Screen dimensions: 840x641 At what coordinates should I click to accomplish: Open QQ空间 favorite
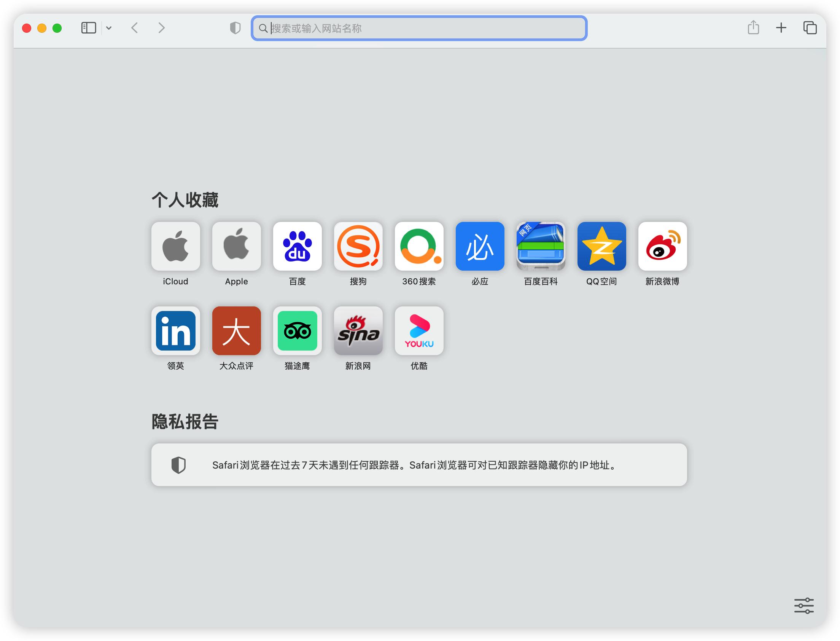point(602,247)
